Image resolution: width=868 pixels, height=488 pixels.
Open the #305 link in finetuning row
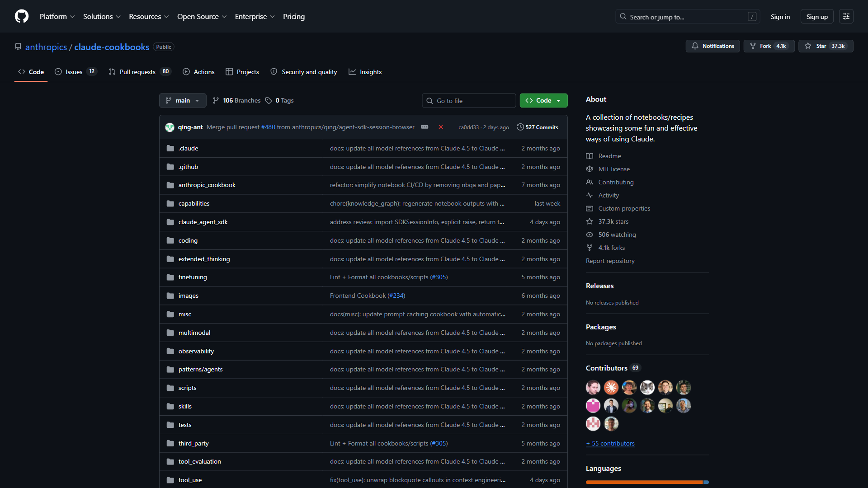coord(439,277)
